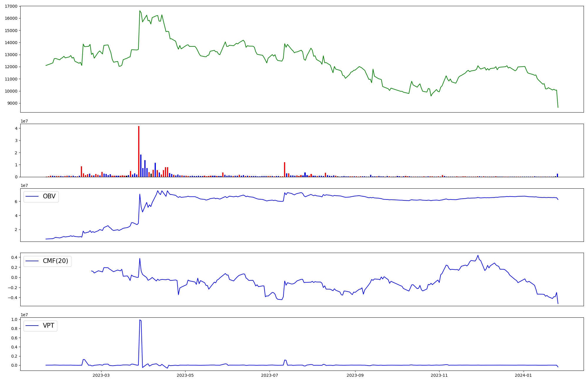This screenshot has height=382, width=588.
Task: Click the 0.0 tick on CMF axis
Action: pyautogui.click(x=14, y=277)
